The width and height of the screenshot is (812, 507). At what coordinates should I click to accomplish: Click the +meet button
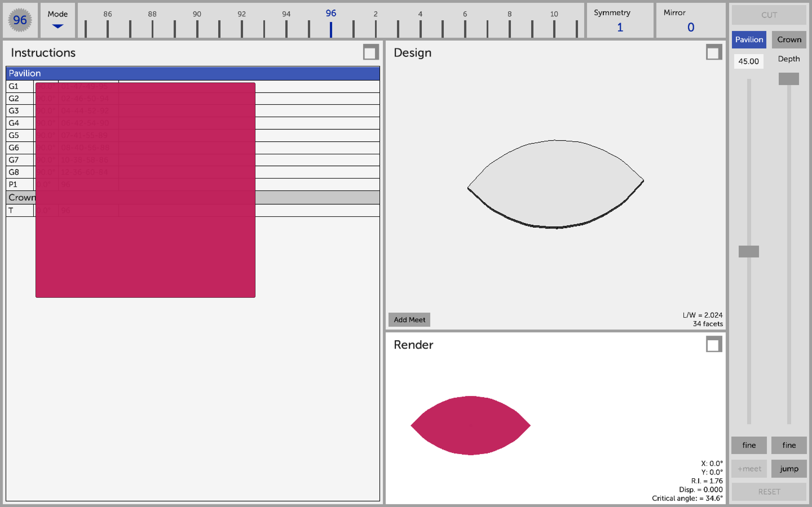(749, 469)
